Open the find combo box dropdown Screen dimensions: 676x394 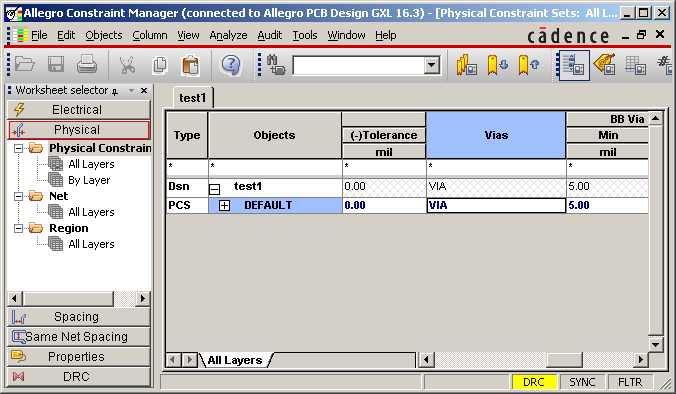coord(431,66)
